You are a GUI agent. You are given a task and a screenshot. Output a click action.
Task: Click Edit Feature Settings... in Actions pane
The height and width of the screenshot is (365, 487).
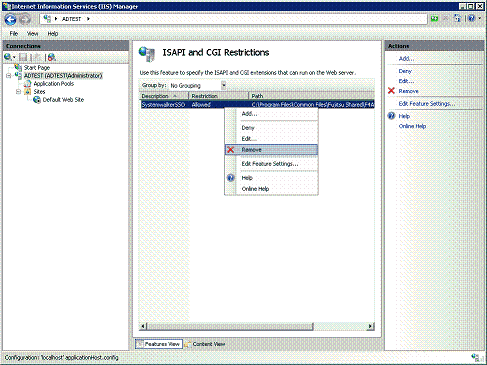point(427,104)
